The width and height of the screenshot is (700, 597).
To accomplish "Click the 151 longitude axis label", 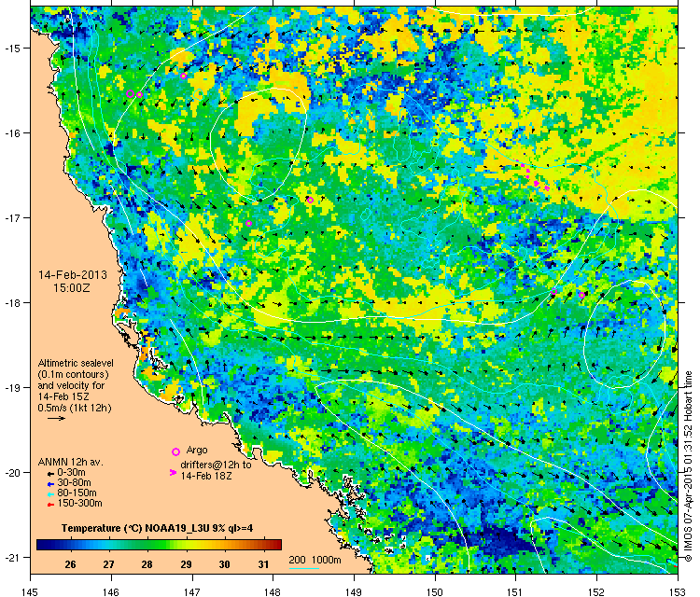I will (x=515, y=592).
